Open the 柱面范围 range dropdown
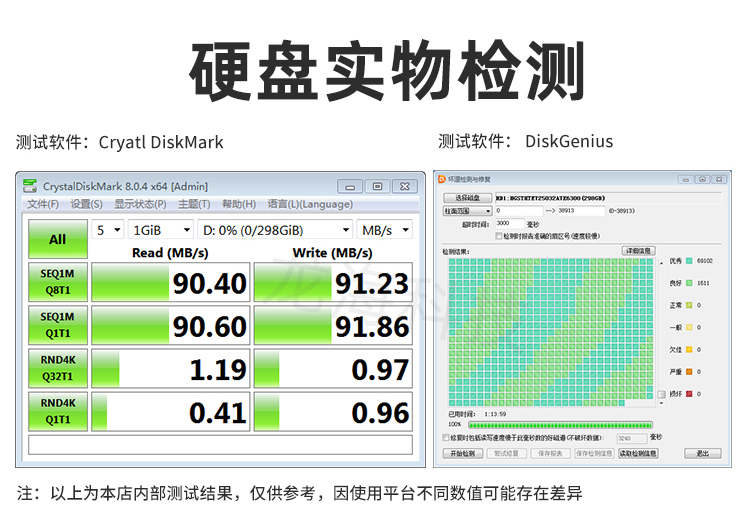Screen dimensions: 750x532 coord(467,211)
